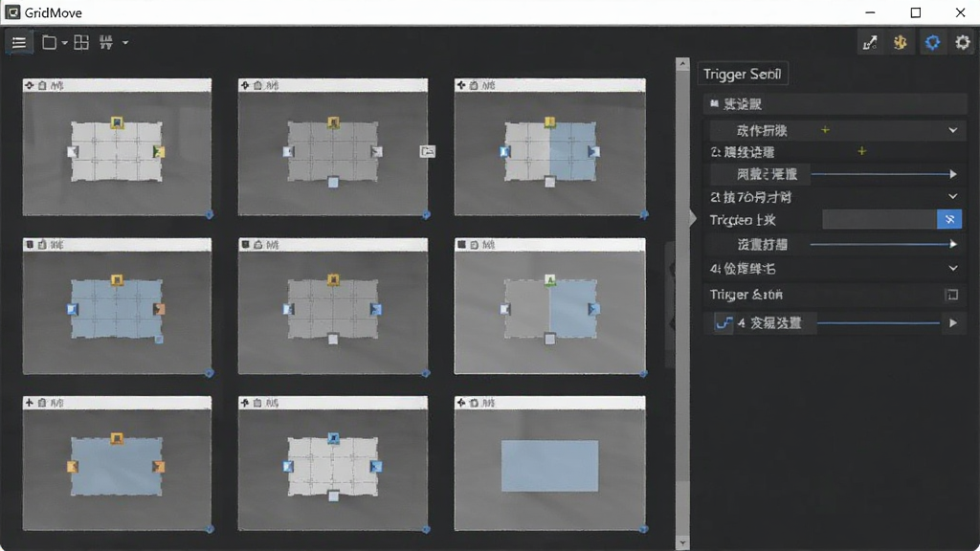980x551 pixels.
Task: Click the yellow top handle in the top-right preview
Action: click(549, 122)
